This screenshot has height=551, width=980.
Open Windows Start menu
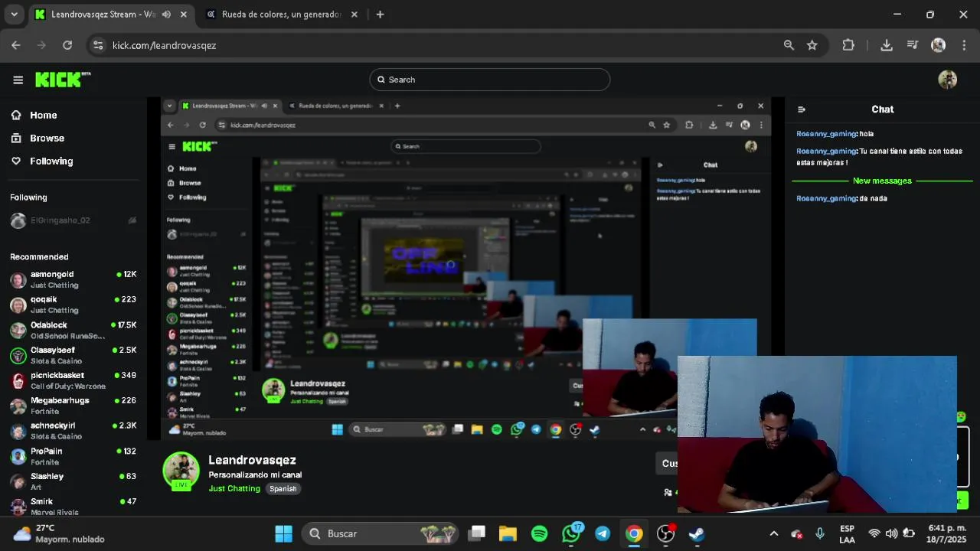[x=283, y=533]
